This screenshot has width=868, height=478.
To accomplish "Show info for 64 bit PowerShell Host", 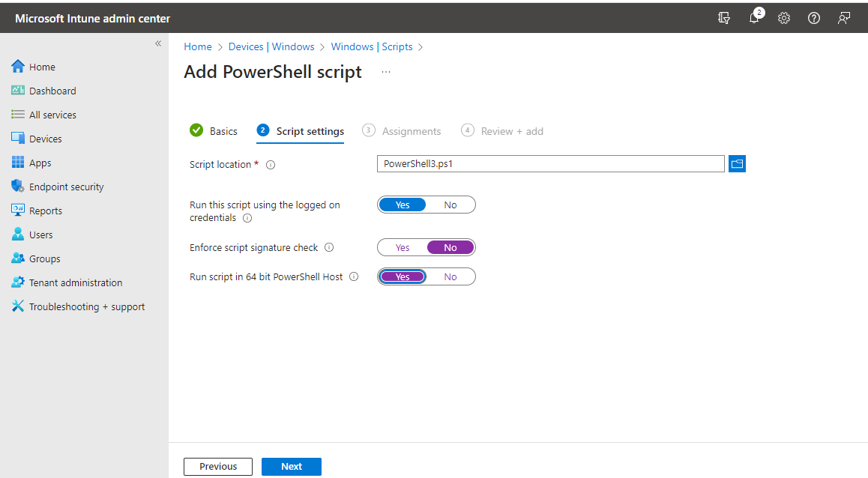I will 354,276.
